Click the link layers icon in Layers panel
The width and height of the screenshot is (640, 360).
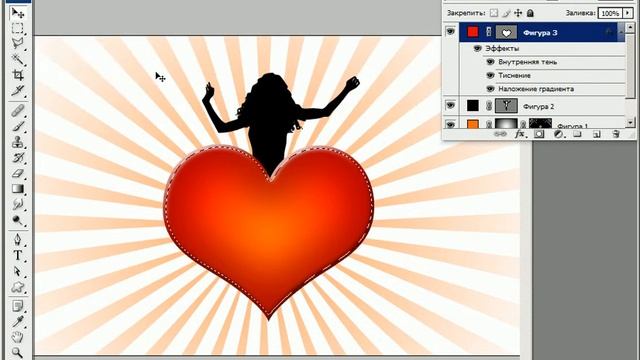tap(500, 134)
